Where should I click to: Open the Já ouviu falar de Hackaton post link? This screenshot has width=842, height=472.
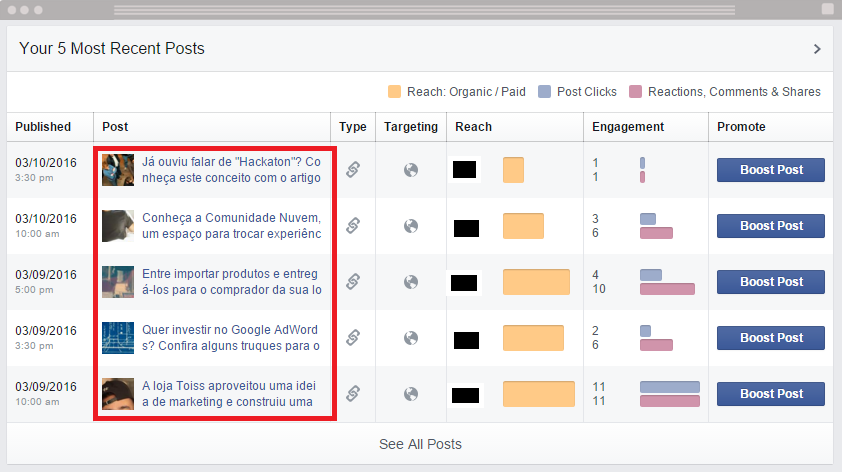point(231,170)
